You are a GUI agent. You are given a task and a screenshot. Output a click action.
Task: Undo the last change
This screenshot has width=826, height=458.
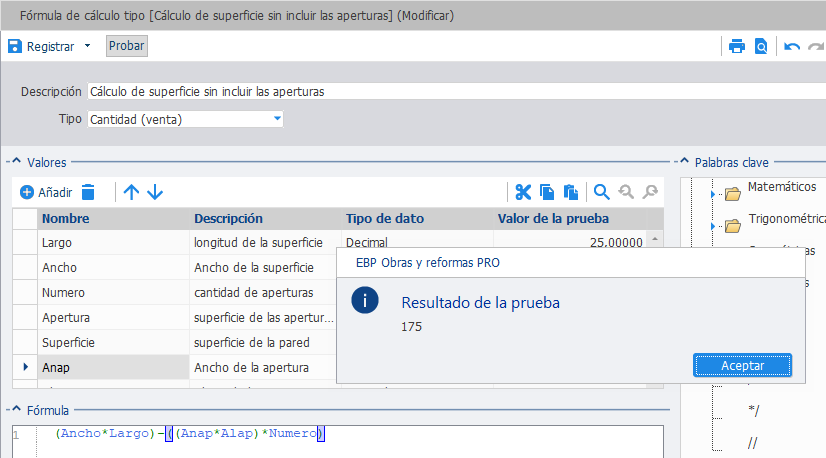tap(792, 47)
